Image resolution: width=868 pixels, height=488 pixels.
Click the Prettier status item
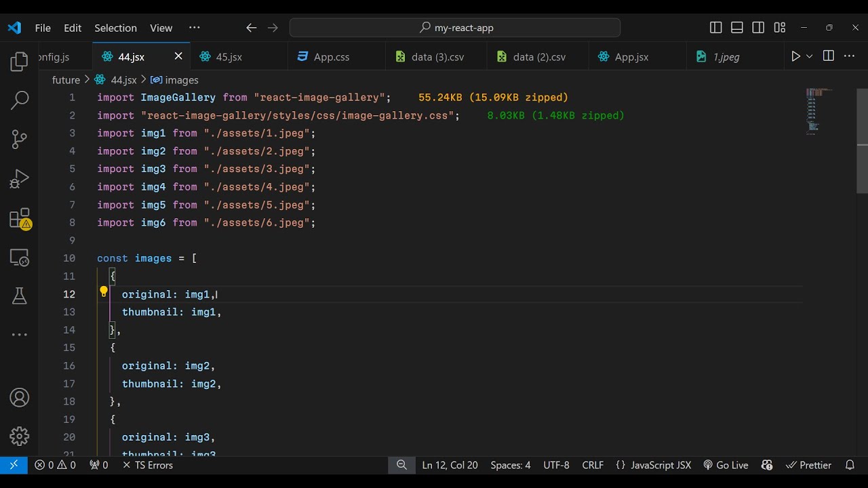[x=808, y=465]
